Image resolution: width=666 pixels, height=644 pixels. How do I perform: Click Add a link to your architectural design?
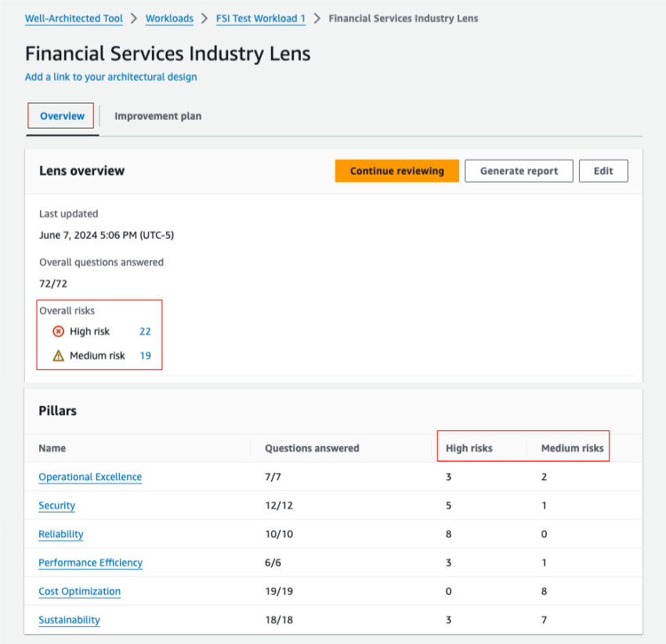click(x=110, y=77)
